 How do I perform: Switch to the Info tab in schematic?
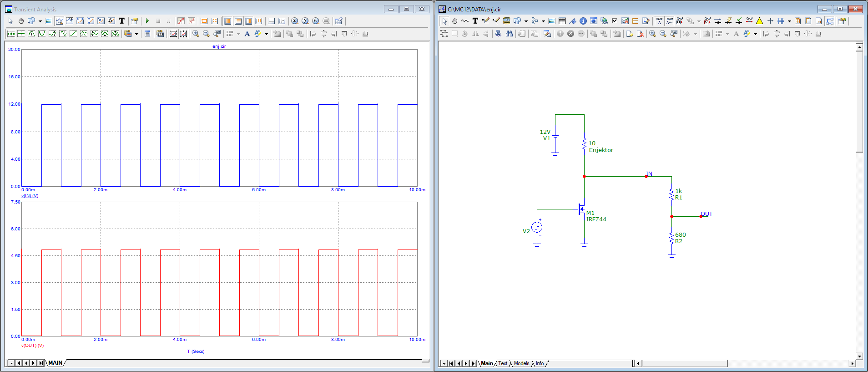(x=540, y=363)
